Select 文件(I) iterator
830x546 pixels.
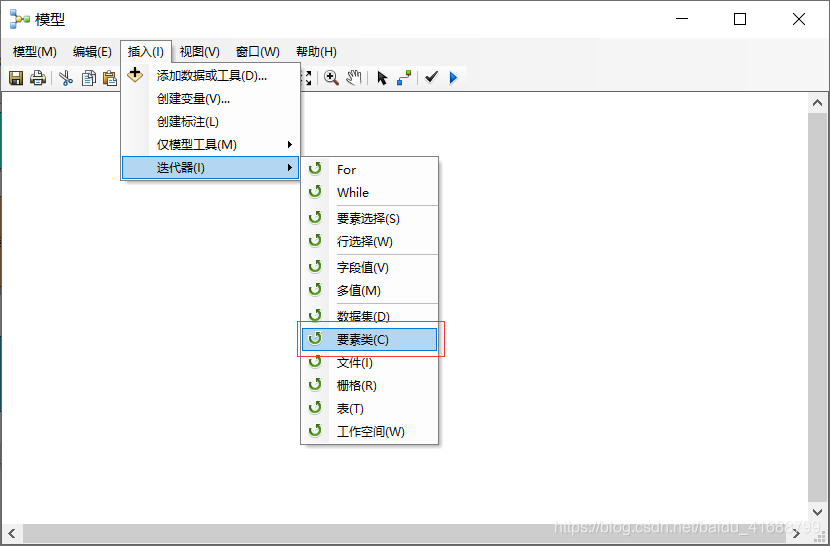(369, 363)
